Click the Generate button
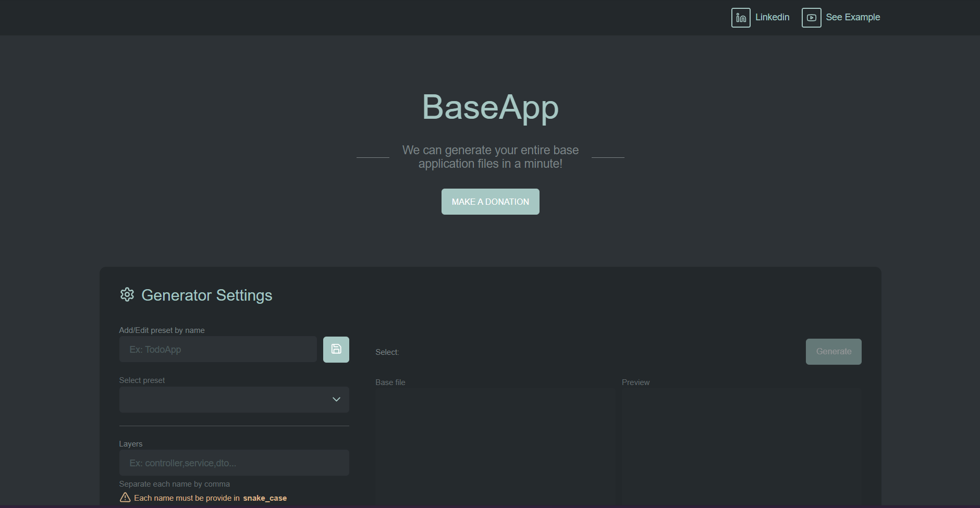Screen dimensions: 980x508 [x=833, y=351]
